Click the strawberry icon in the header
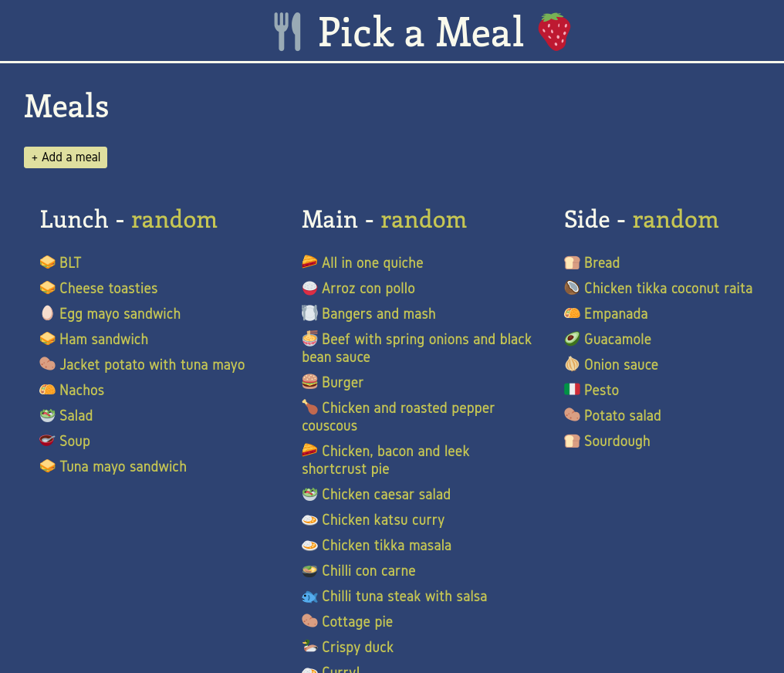Image resolution: width=784 pixels, height=673 pixels. 554,32
